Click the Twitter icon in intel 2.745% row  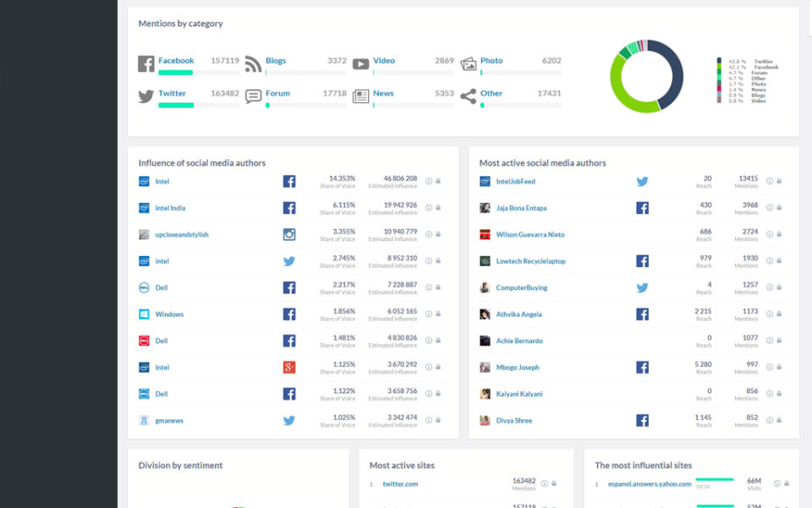tap(289, 261)
